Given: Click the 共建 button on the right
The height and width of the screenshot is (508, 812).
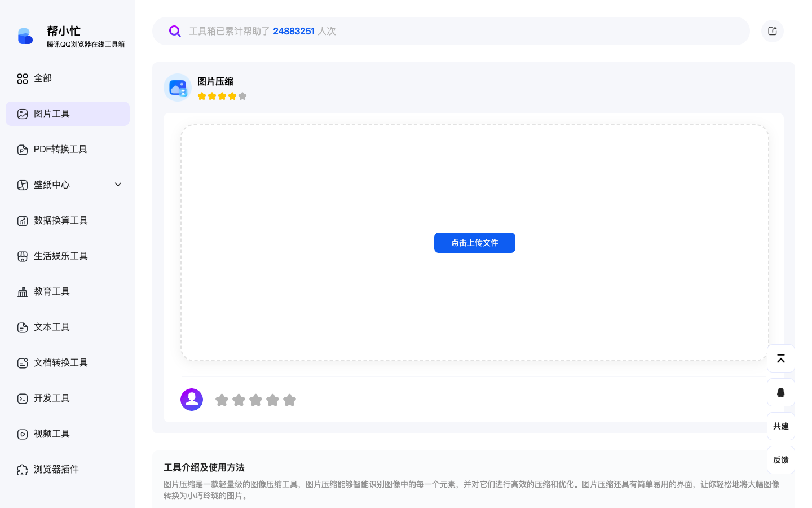Looking at the screenshot, I should point(780,426).
